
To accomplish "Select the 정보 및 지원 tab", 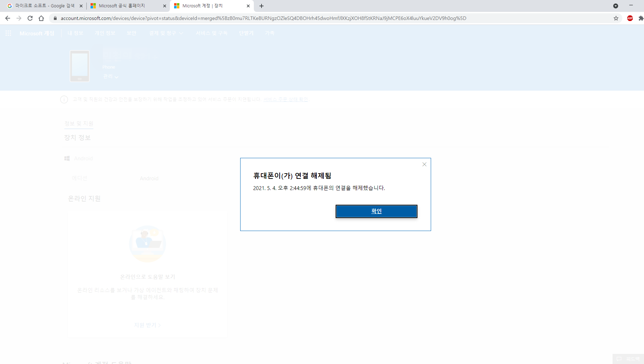I will coord(79,124).
